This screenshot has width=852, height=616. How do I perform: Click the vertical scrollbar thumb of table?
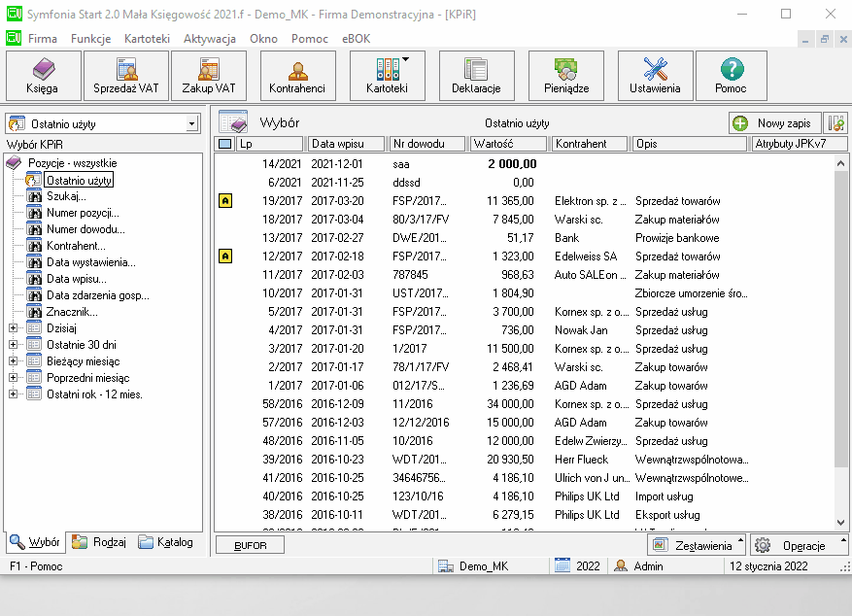pyautogui.click(x=840, y=318)
